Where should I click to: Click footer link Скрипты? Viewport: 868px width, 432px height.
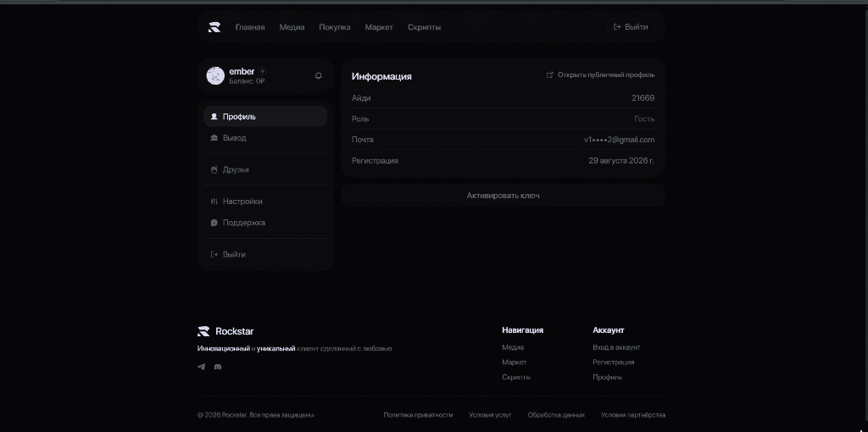pos(516,377)
